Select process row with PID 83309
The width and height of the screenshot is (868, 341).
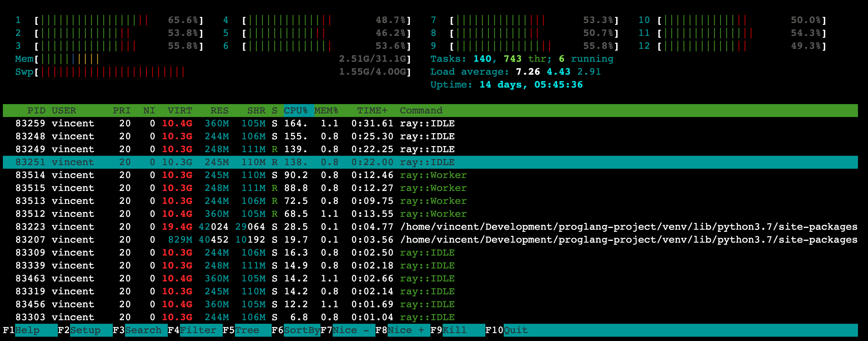pos(430,253)
